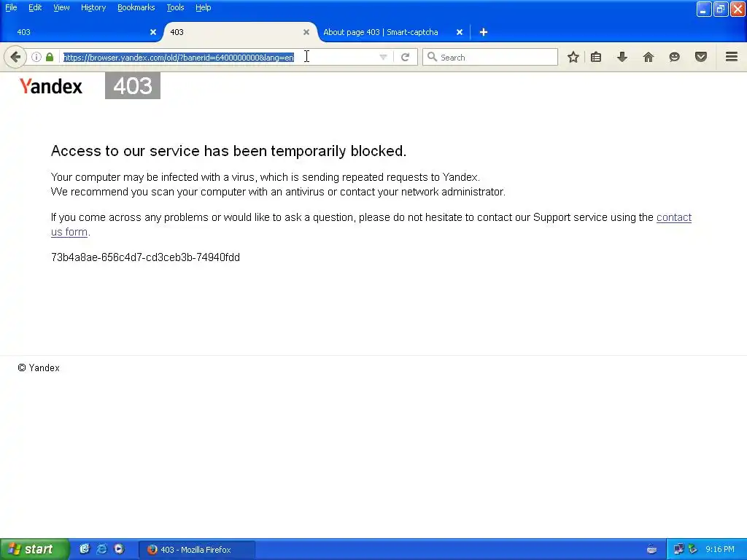This screenshot has height=560, width=747.
Task: Launch Internet Explorer from quick launch
Action: 102,549
